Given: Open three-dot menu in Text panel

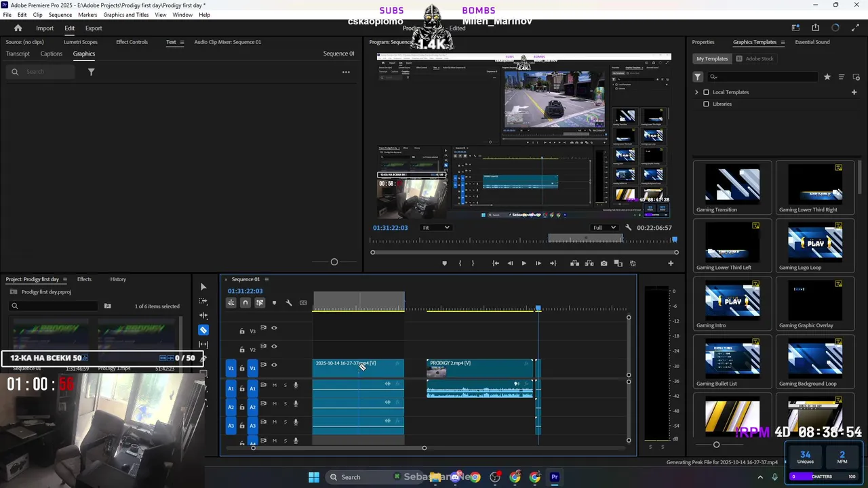Looking at the screenshot, I should click(346, 72).
